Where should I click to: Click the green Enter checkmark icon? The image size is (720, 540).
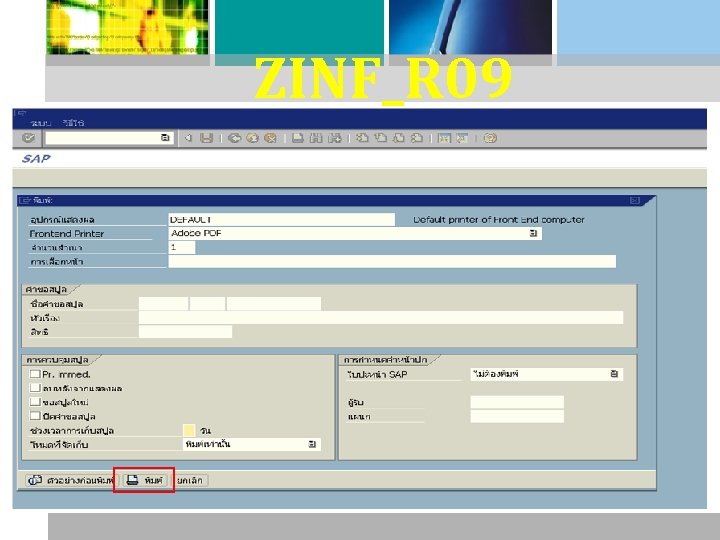[28, 137]
